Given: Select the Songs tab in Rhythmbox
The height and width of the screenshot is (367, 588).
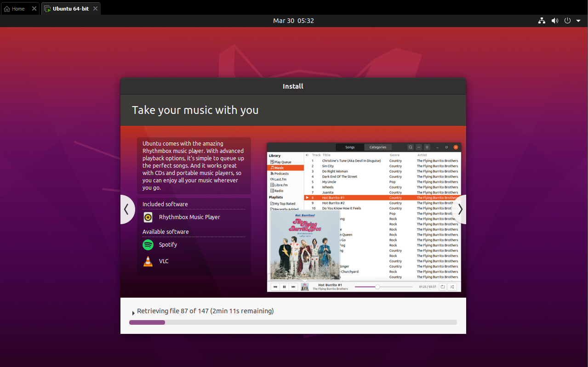Looking at the screenshot, I should point(350,147).
